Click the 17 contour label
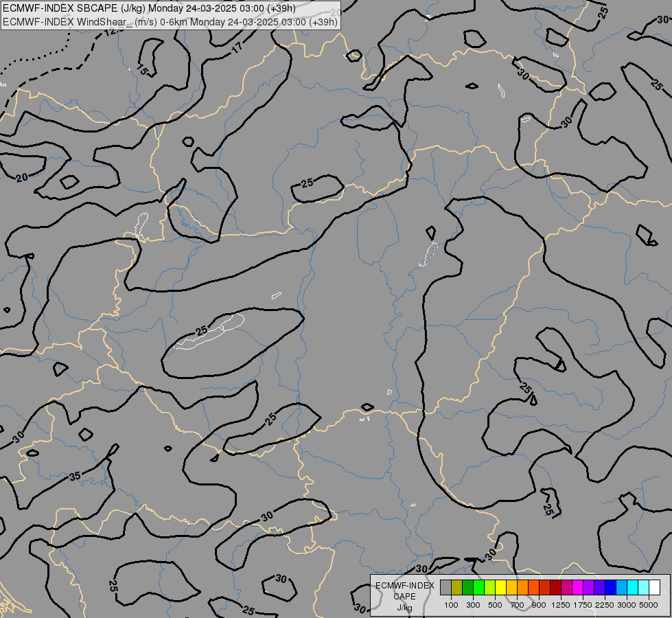 pyautogui.click(x=237, y=47)
